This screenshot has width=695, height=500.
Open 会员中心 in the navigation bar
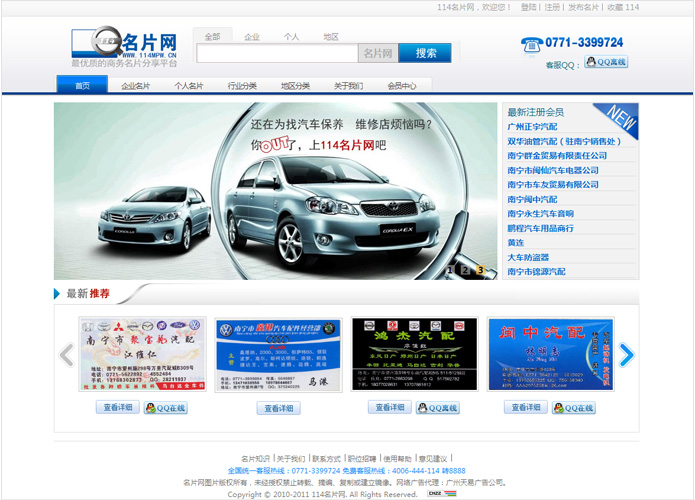(x=401, y=86)
